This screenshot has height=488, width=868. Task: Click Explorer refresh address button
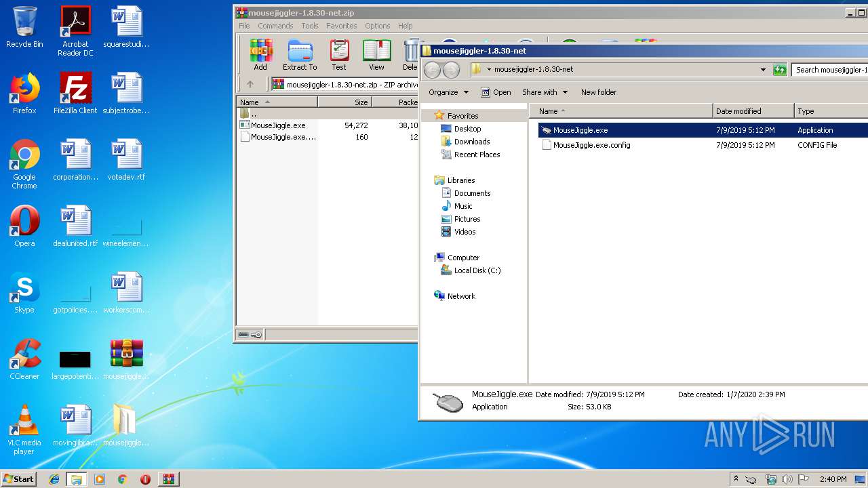(x=780, y=69)
